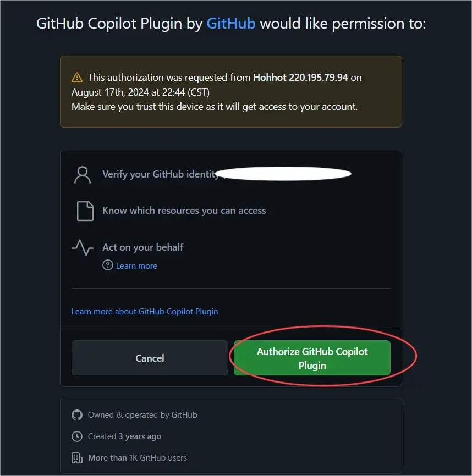Viewport: 472px width, 476px height.
Task: Click the Authorize GitHub Copilot Plugin button
Action: [312, 358]
